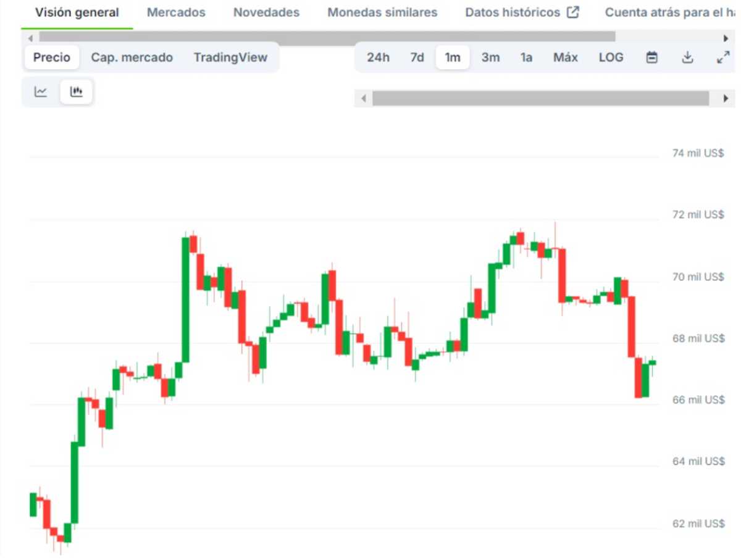Screen dimensions: 741x560
Task: Download the chart using the download icon
Action: [688, 57]
